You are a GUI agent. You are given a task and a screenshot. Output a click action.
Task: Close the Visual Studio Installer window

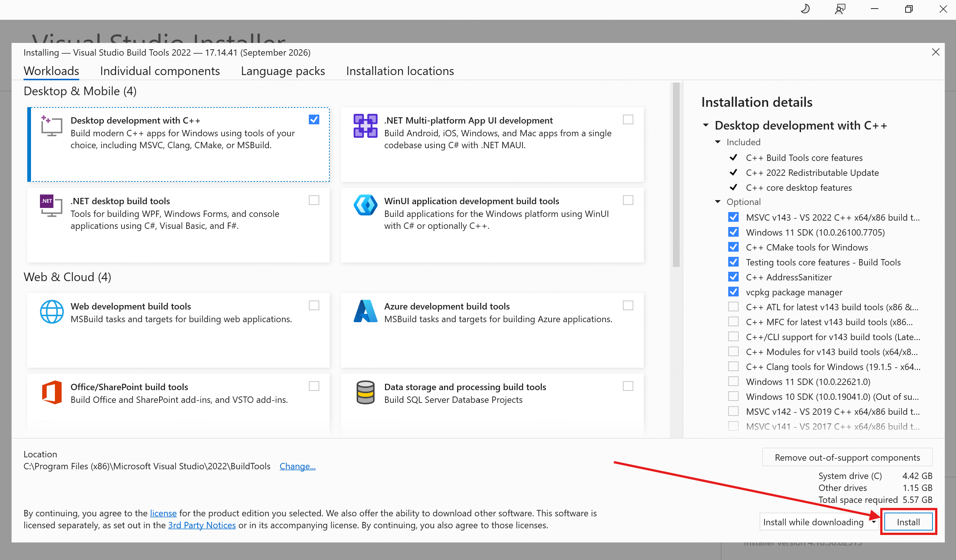tap(943, 9)
